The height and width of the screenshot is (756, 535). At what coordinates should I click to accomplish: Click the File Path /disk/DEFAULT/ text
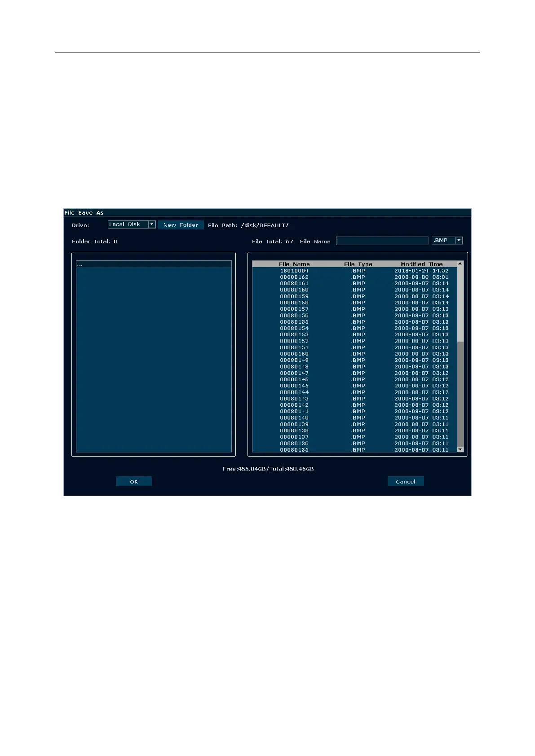point(248,225)
